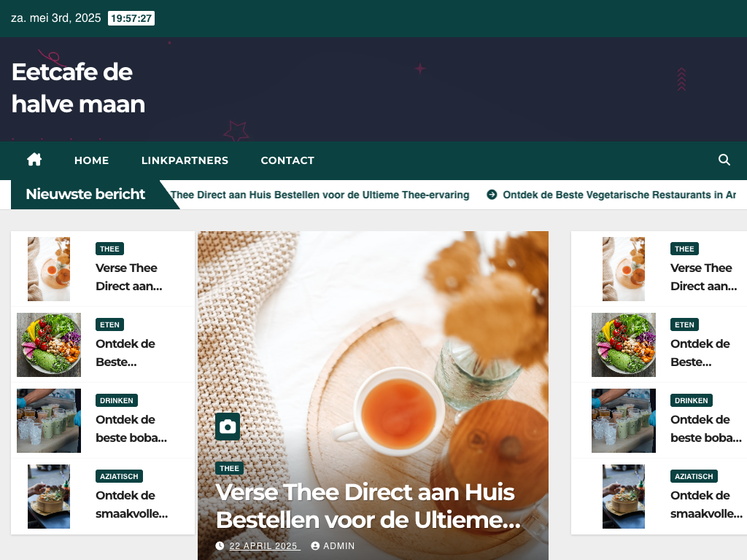Click the clock icon beside 22 April 2025
747x560 pixels.
(x=220, y=545)
